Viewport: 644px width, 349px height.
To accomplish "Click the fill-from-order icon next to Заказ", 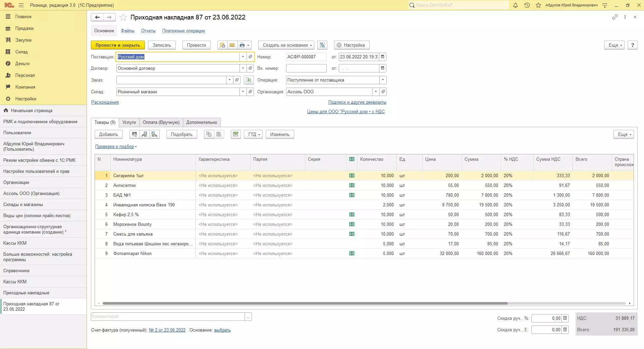I will [x=249, y=80].
